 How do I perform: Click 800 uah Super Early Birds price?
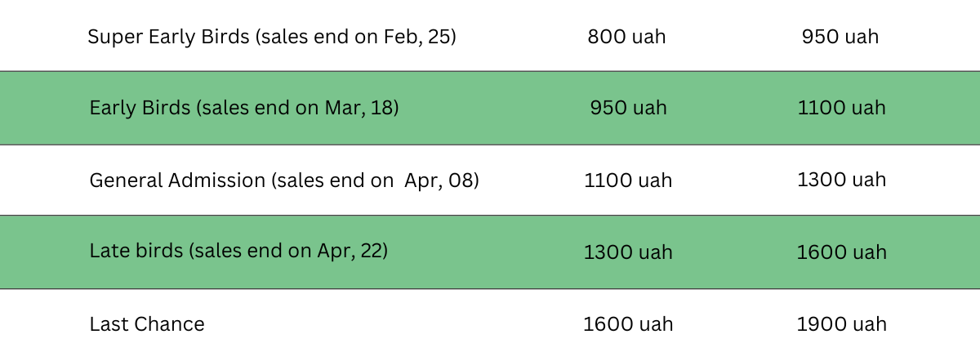click(x=626, y=38)
